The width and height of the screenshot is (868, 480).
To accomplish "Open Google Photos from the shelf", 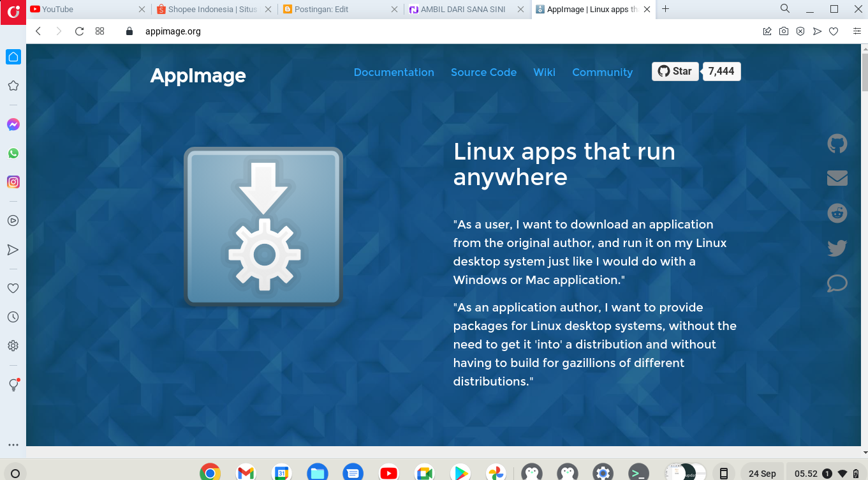I will [496, 473].
